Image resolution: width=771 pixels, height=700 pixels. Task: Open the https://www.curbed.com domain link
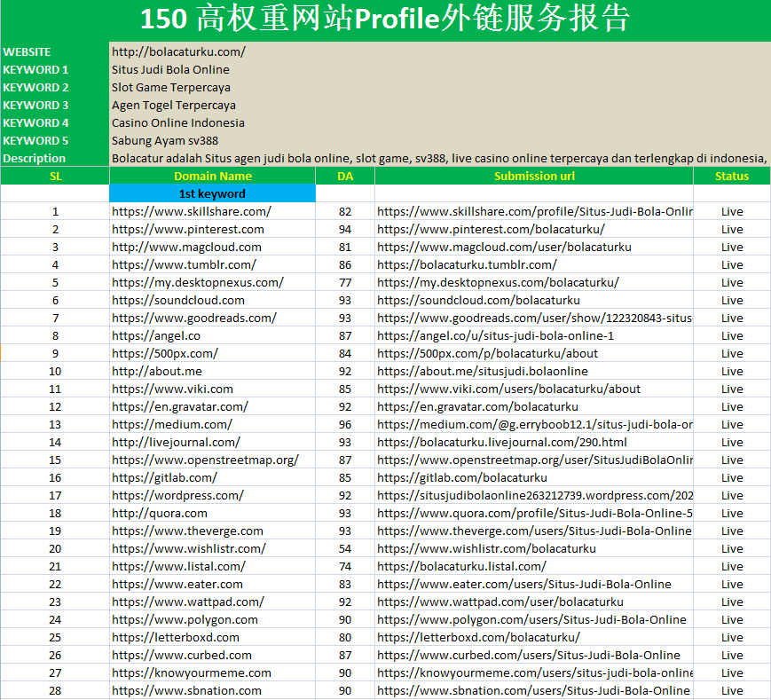point(182,655)
